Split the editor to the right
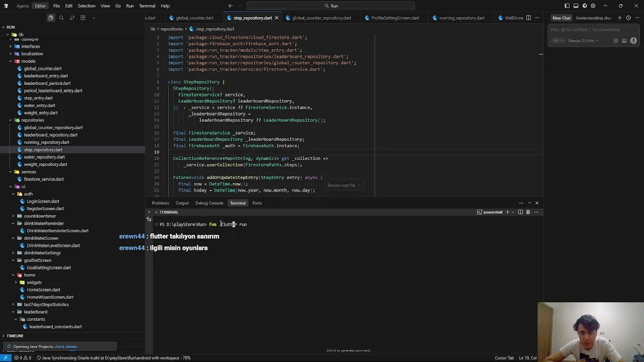 [528, 18]
